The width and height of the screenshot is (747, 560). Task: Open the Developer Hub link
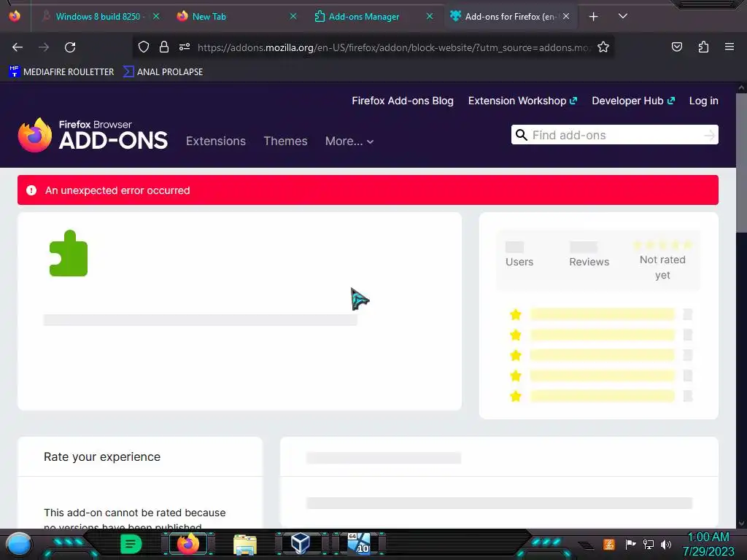tap(633, 101)
